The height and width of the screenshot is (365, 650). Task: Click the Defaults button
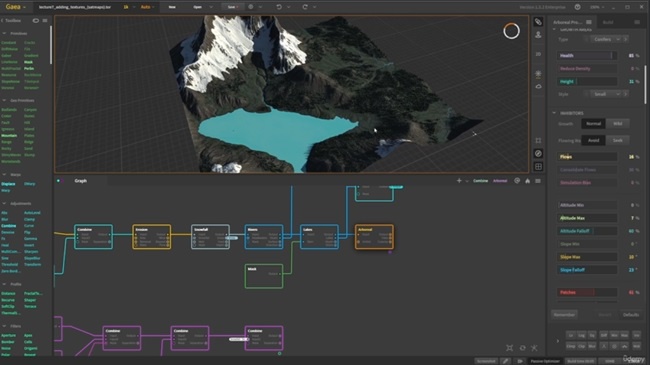point(631,315)
